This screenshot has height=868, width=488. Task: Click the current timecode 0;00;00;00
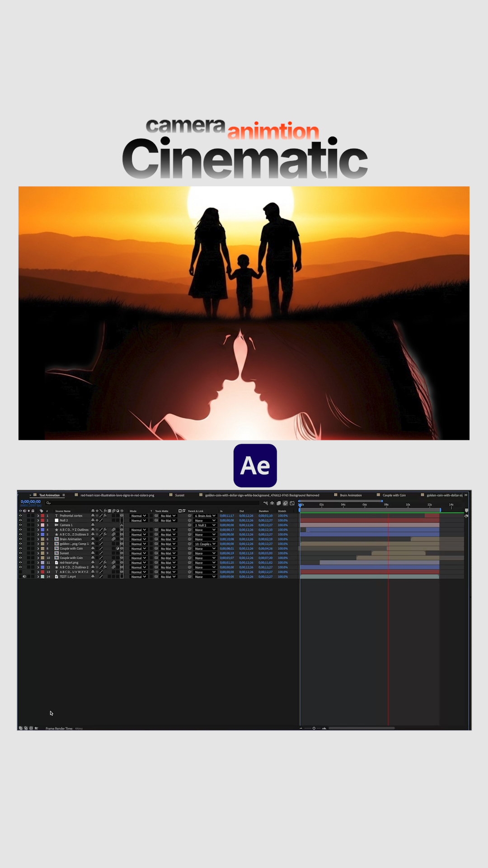pos(31,501)
